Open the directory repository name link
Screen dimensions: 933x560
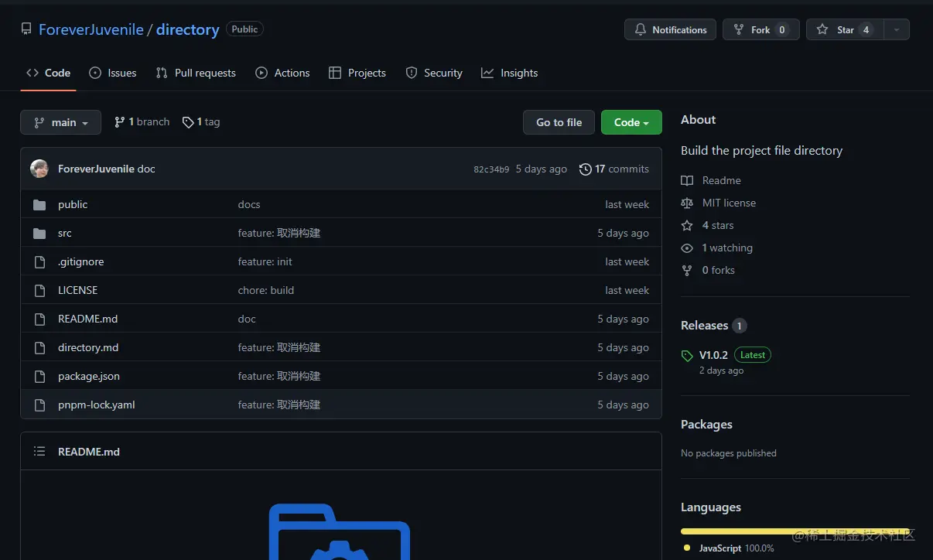tap(188, 29)
